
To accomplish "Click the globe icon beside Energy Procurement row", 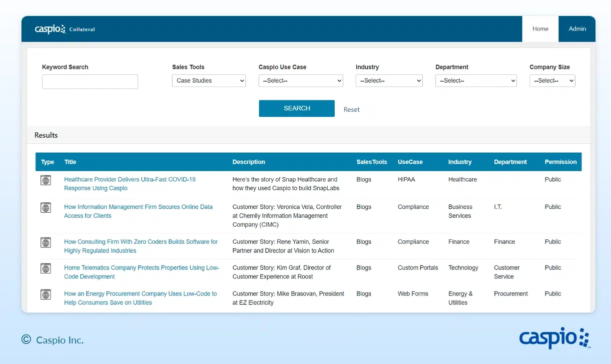I will click(x=45, y=295).
